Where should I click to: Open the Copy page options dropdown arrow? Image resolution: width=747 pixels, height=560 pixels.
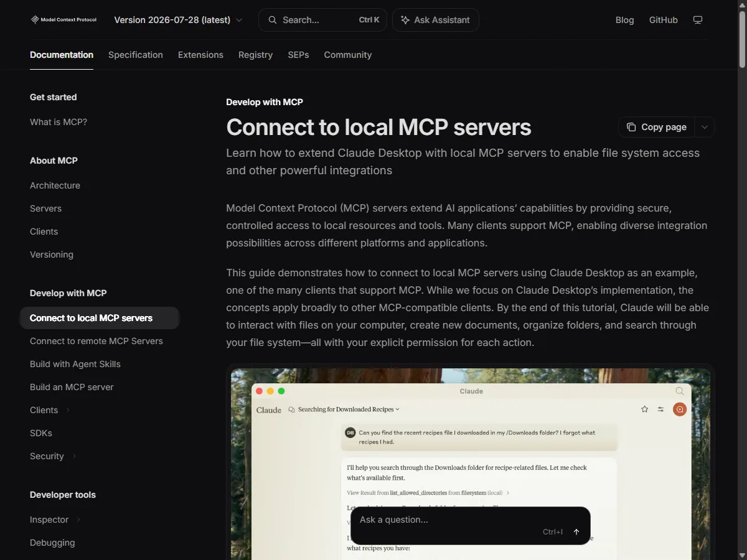705,127
